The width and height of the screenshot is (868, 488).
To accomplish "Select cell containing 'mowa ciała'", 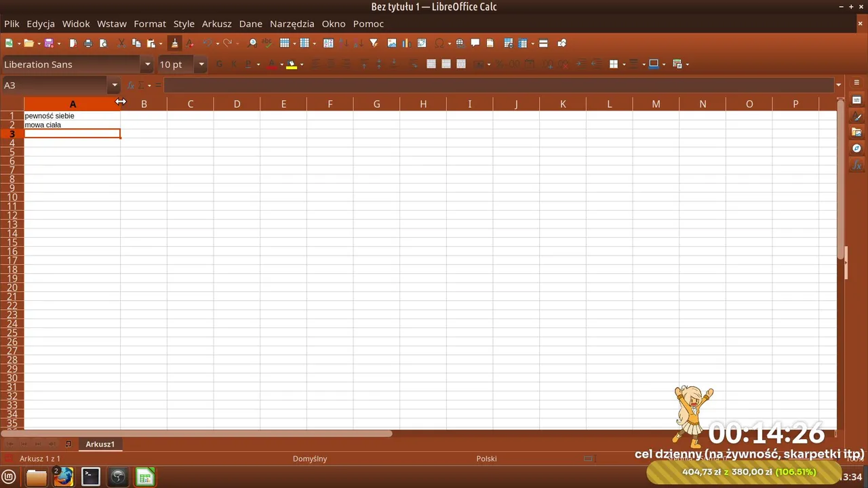I will pos(73,125).
